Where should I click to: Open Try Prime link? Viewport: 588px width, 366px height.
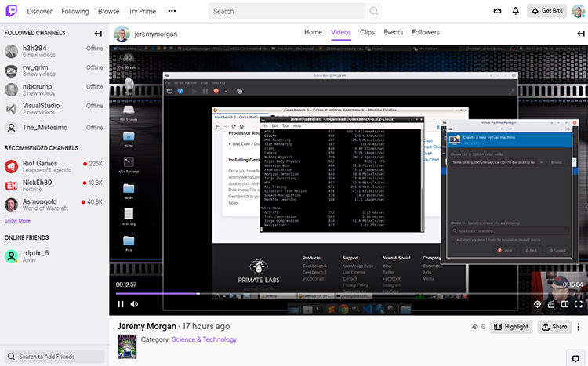tap(142, 11)
